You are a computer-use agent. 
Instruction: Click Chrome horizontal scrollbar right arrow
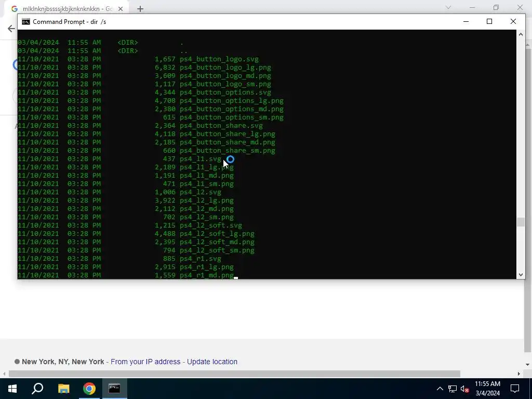point(519,374)
